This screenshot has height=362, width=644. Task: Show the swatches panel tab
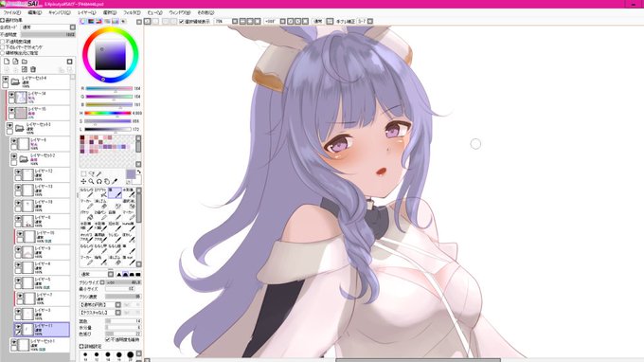(x=116, y=22)
